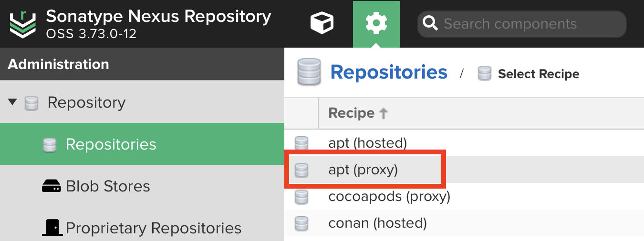Click the cocoapods (proxy) row icon
644x241 pixels.
tap(301, 196)
